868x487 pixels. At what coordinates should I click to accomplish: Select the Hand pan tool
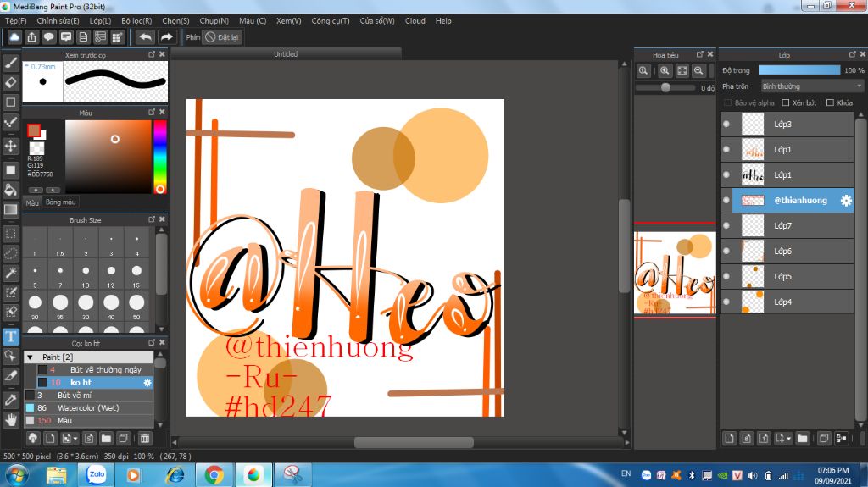(x=10, y=420)
